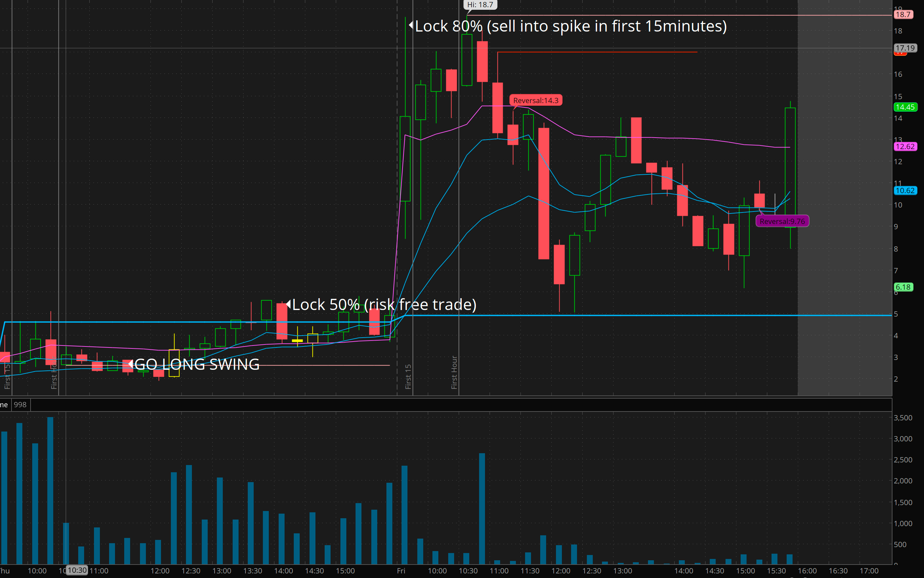Select the red horizontal line at 17
Image resolution: width=924 pixels, height=578 pixels.
tap(597, 52)
